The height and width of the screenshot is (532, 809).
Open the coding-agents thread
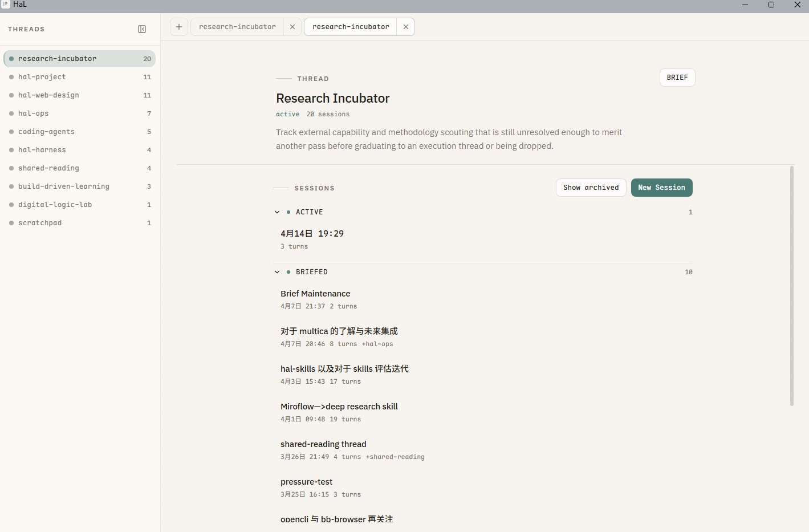pos(80,132)
